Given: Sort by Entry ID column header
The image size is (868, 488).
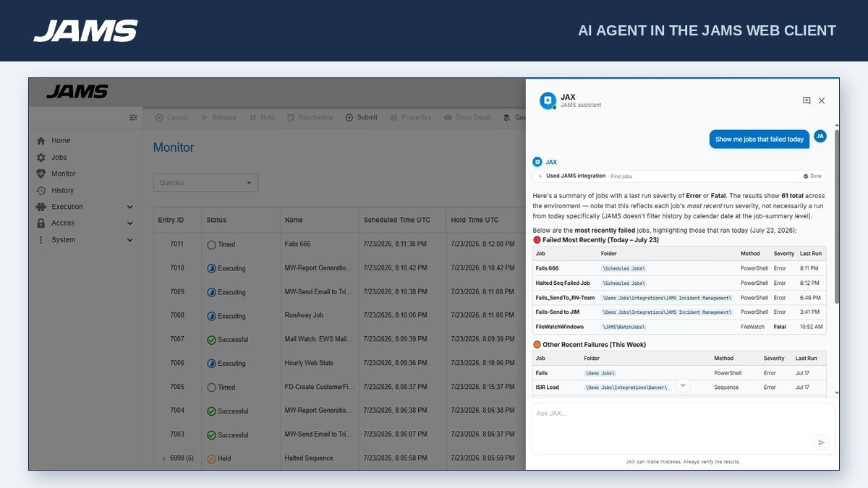Looking at the screenshot, I should pyautogui.click(x=171, y=220).
